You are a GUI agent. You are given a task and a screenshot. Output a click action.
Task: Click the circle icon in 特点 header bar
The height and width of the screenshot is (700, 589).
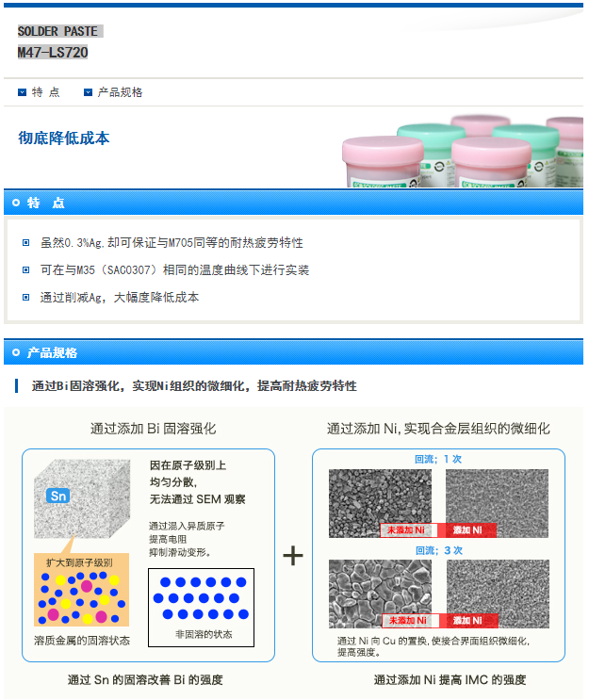16,203
